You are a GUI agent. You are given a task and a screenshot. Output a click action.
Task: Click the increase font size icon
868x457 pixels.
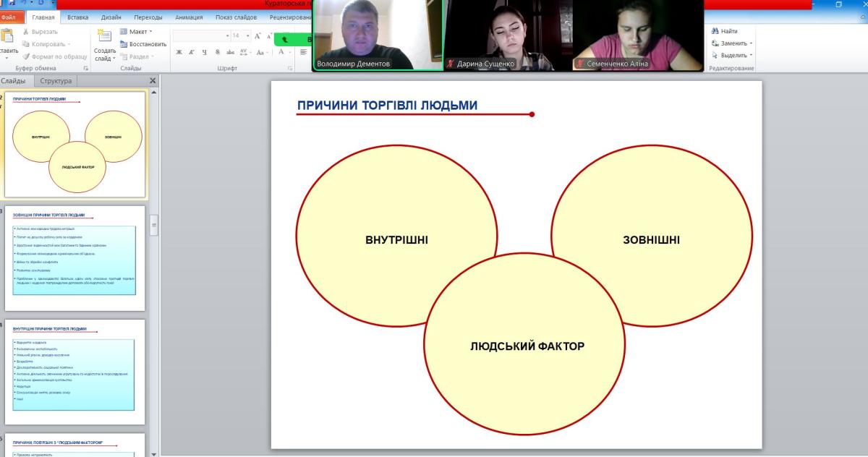258,35
